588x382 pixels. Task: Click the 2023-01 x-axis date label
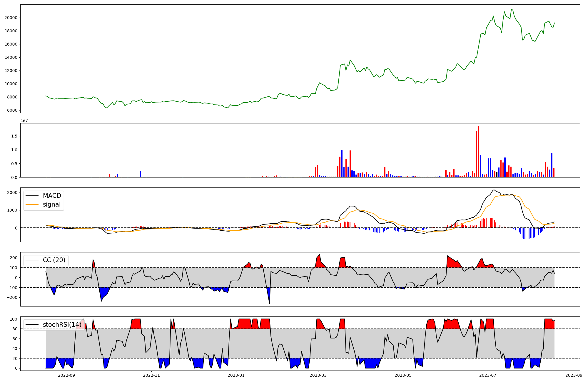pyautogui.click(x=236, y=375)
